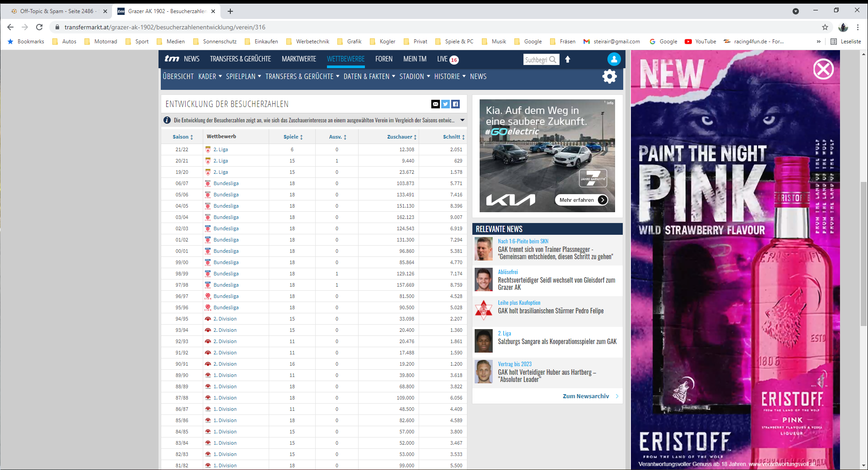Close the Eristoff advertisement with X
The height and width of the screenshot is (470, 868).
tap(823, 69)
